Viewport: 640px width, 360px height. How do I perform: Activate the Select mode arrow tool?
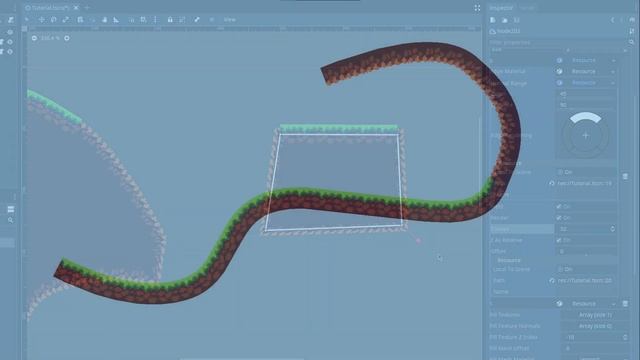27,20
